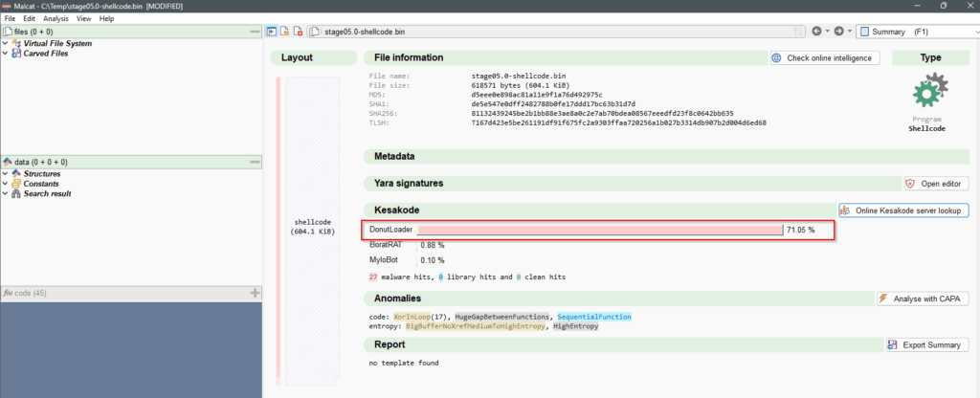Collapse the files panel with minus icon
The height and width of the screenshot is (398, 980).
click(x=255, y=32)
